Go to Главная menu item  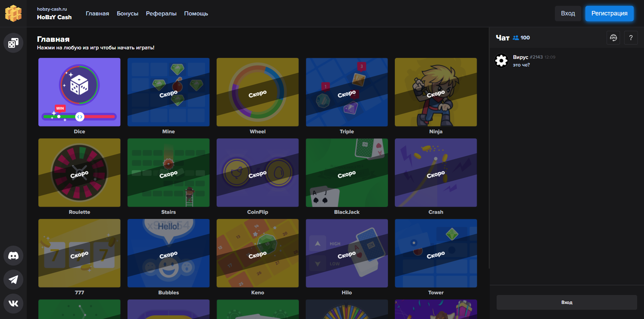[x=97, y=13]
